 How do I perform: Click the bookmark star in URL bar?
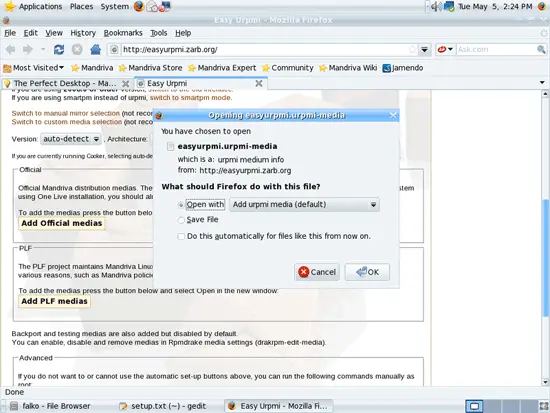pyautogui.click(x=413, y=49)
